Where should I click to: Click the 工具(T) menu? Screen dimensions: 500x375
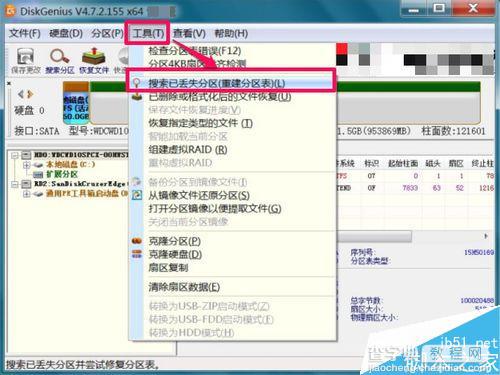pos(148,33)
